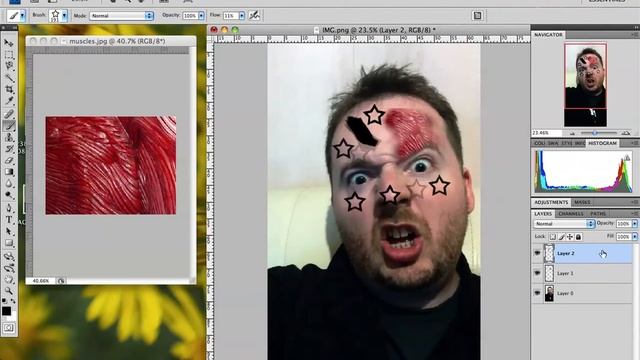
Task: Switch to the Masks tab
Action: [x=582, y=202]
